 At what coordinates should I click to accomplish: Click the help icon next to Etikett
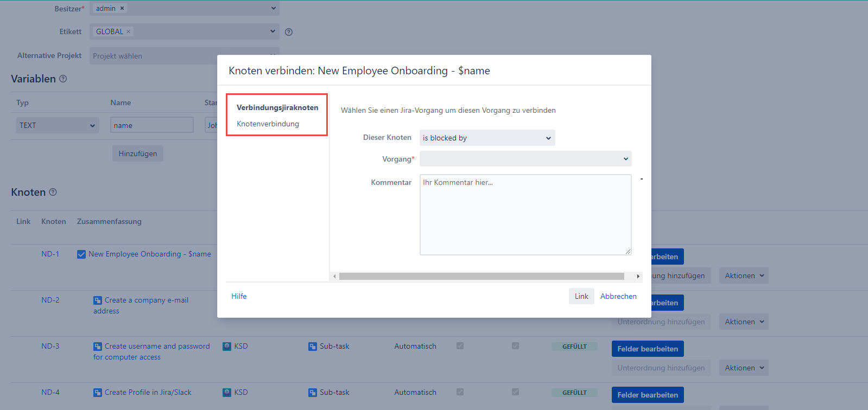pos(289,32)
